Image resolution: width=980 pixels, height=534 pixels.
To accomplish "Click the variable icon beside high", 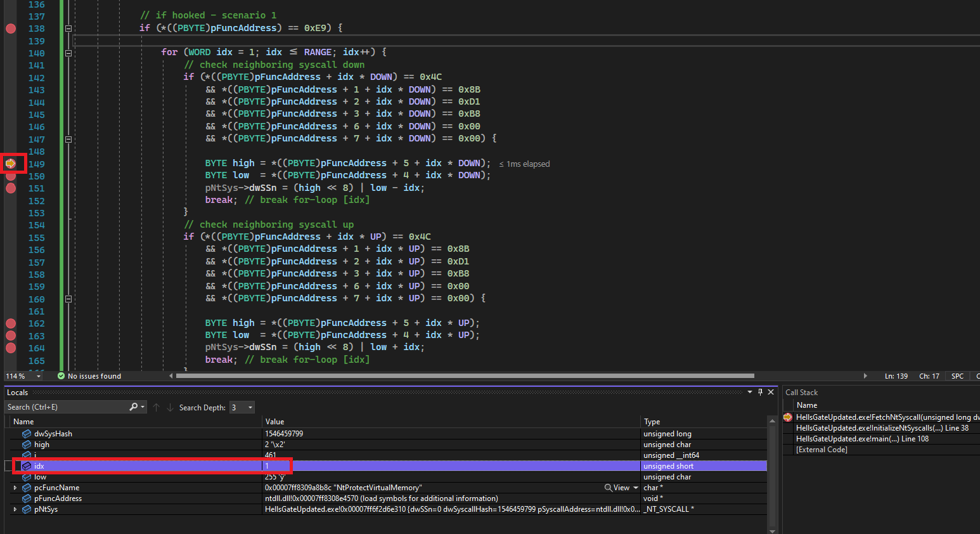I will coord(27,445).
